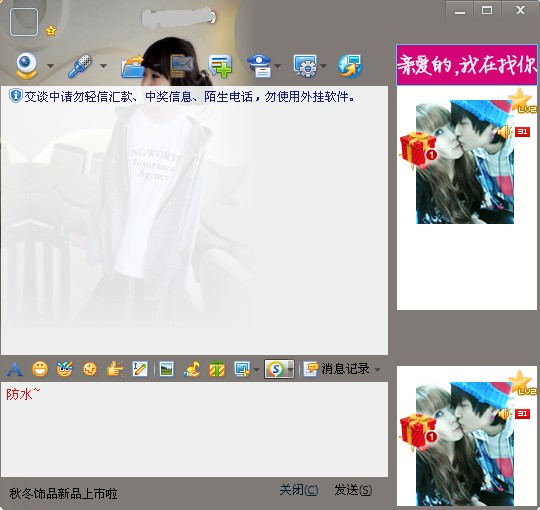Click the red gift box on my QQ show
This screenshot has height=510, width=540.
click(x=418, y=433)
